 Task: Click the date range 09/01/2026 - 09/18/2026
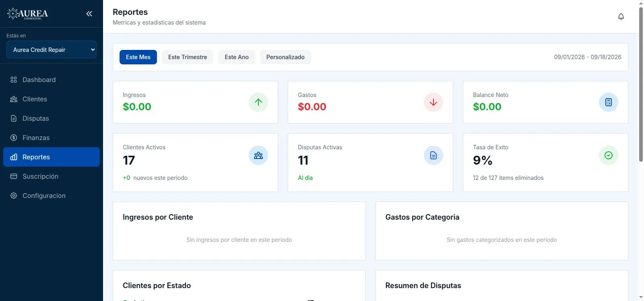click(588, 57)
